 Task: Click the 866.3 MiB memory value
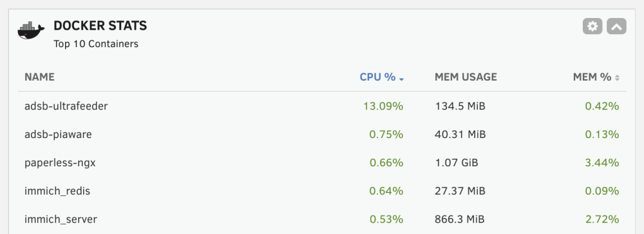tap(460, 219)
